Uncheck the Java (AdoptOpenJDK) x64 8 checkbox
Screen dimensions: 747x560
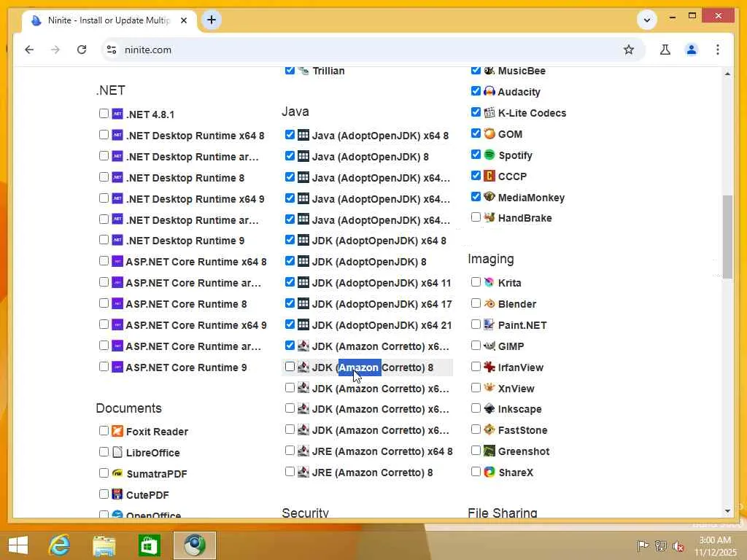coord(290,135)
